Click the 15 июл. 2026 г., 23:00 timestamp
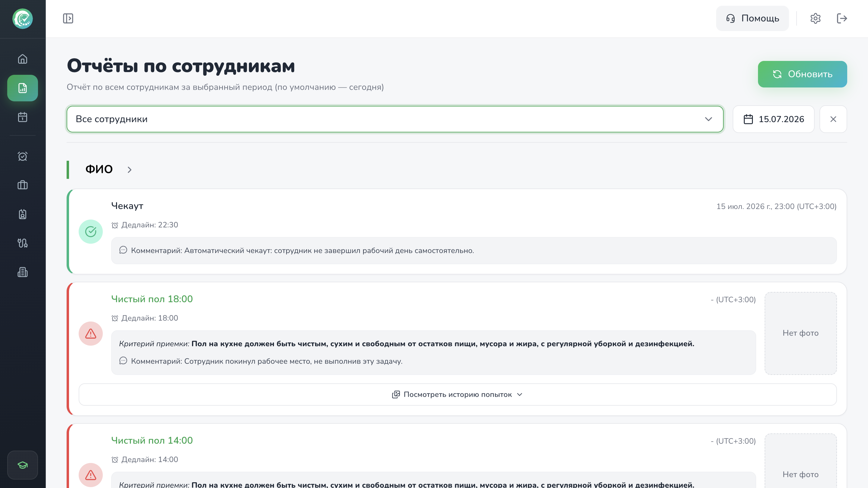 776,206
